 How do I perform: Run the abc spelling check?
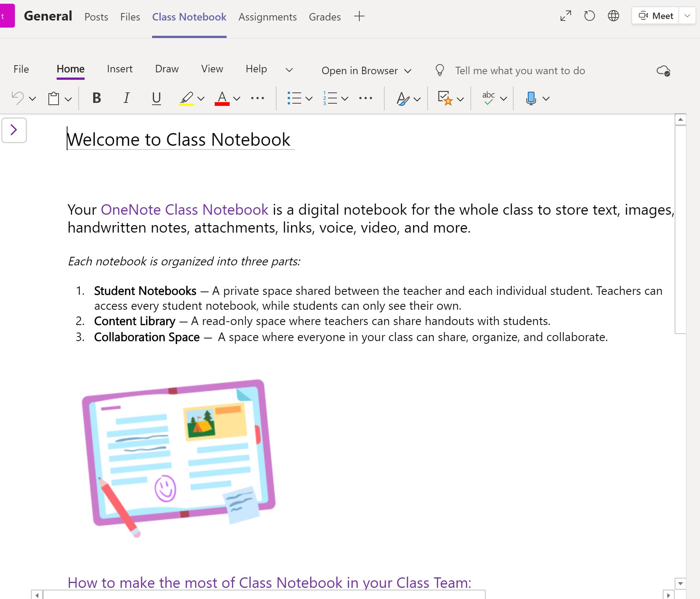[x=488, y=98]
